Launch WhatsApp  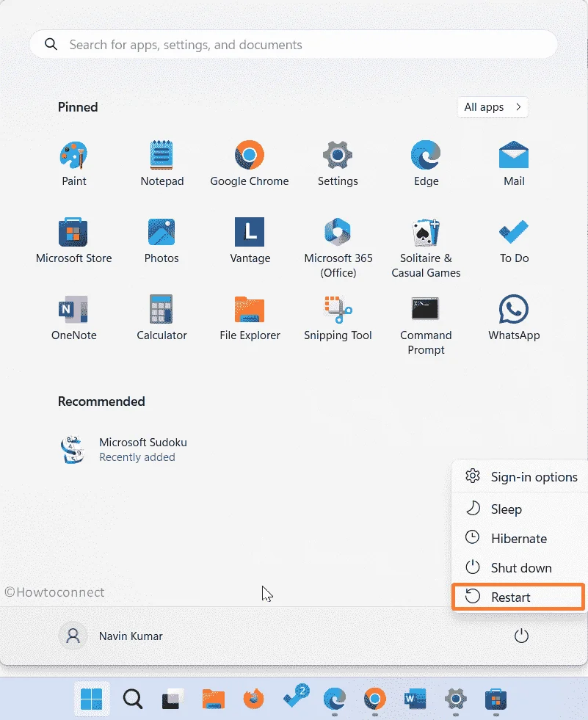[x=514, y=318]
